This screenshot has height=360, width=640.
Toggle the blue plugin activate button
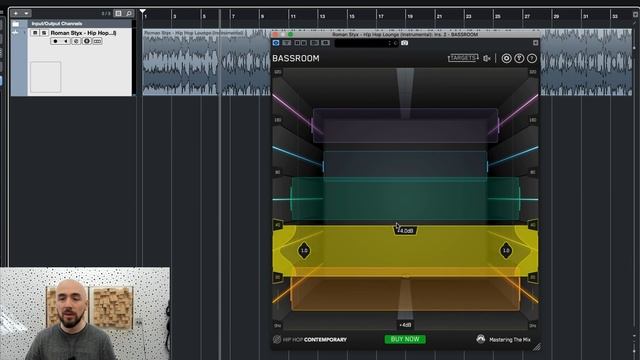coord(276,43)
